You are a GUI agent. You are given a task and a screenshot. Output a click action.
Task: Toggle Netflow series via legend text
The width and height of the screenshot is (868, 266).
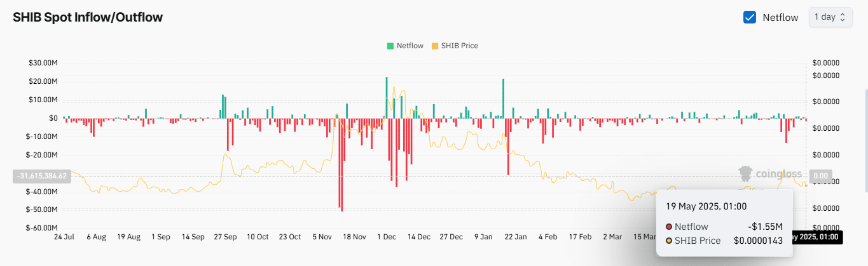click(x=410, y=46)
